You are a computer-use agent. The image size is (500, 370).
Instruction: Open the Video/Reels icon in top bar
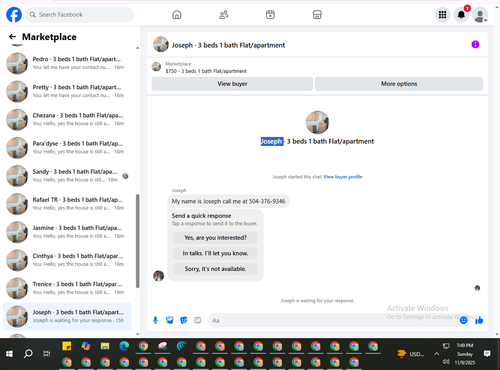point(270,15)
